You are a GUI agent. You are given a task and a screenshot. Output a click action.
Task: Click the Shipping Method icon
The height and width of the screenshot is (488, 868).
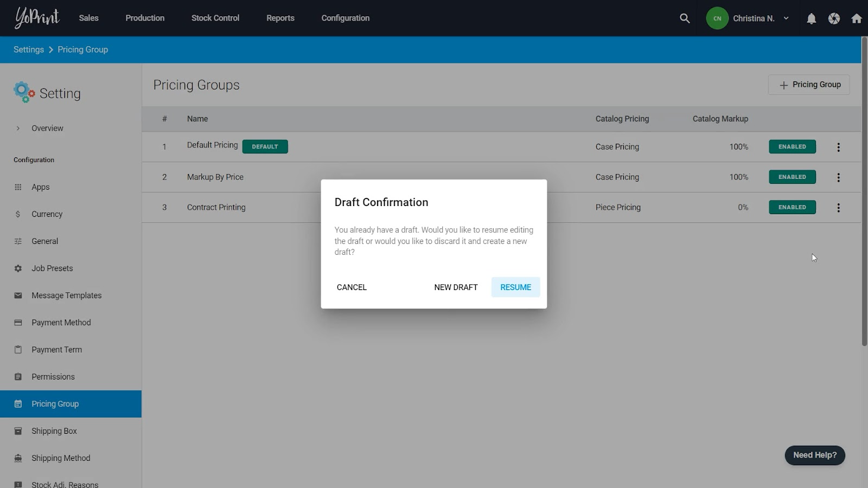pos(18,458)
